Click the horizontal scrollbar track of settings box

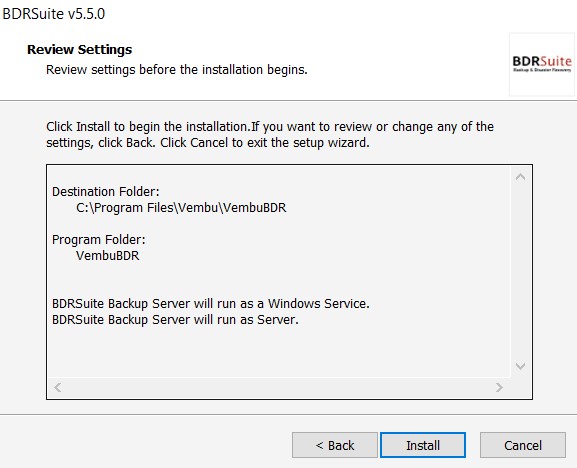tap(279, 387)
